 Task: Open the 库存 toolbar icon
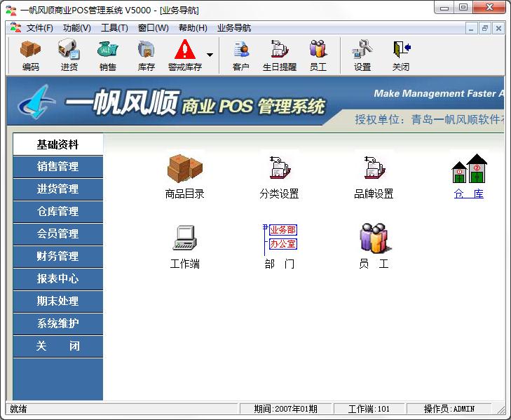(146, 55)
